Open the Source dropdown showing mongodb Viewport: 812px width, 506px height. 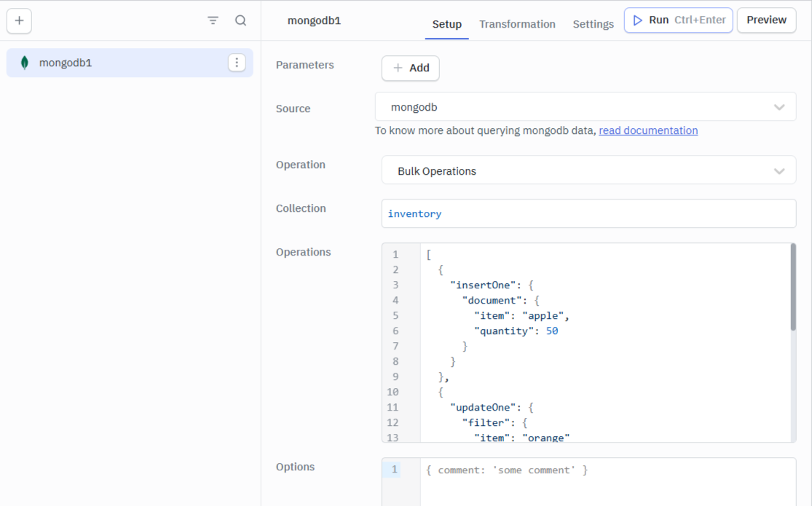[x=588, y=106]
